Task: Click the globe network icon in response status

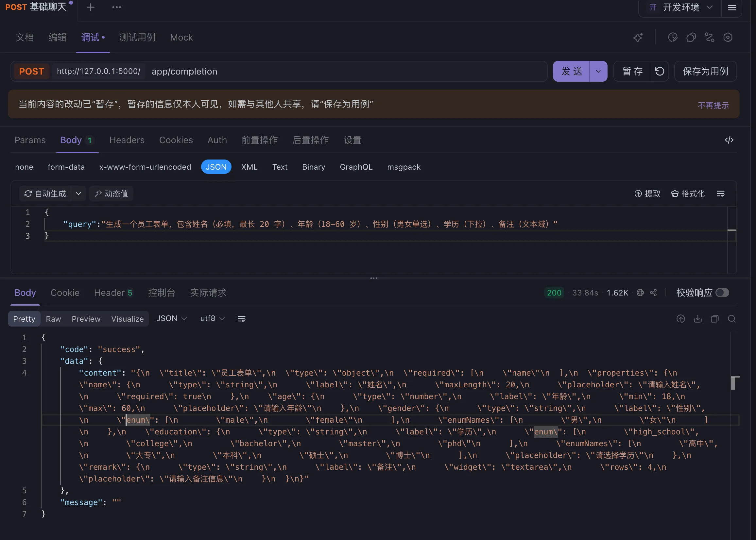Action: point(640,293)
